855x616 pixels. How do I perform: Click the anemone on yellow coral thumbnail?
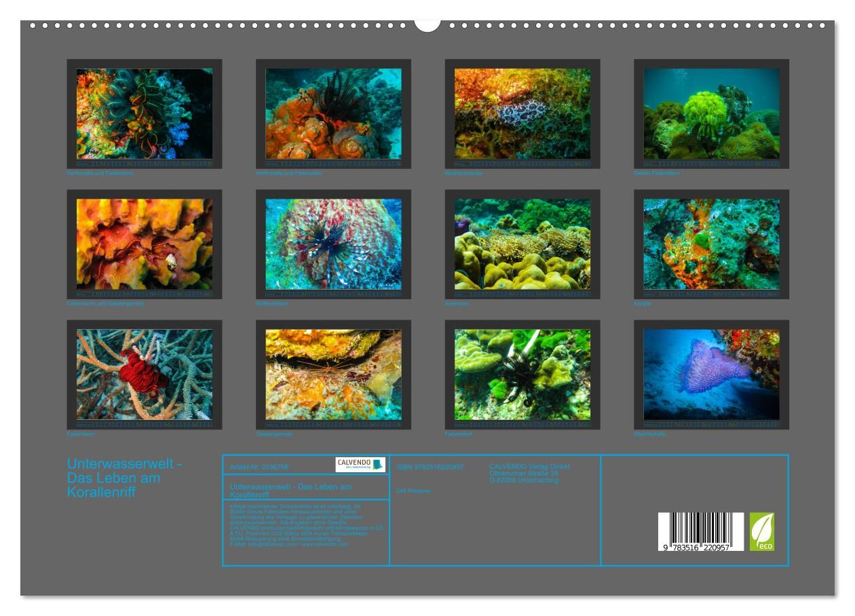tap(522, 244)
